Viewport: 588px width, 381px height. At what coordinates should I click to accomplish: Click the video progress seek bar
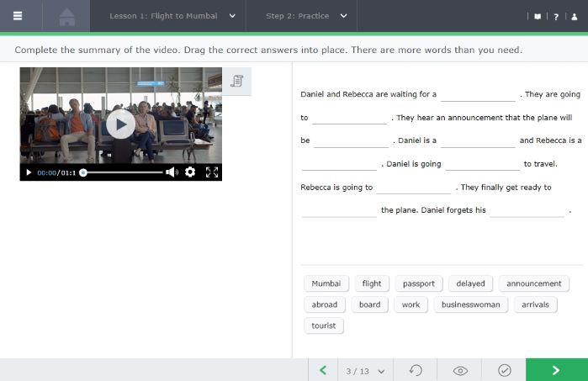point(122,172)
